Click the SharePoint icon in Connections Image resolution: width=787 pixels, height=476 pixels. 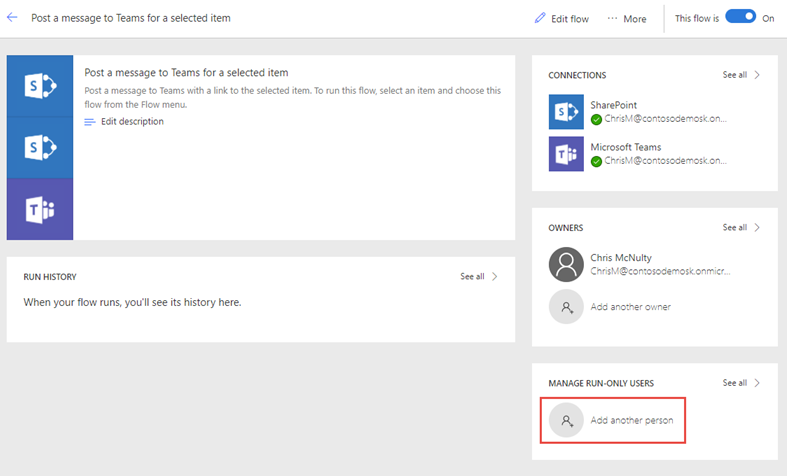click(566, 112)
